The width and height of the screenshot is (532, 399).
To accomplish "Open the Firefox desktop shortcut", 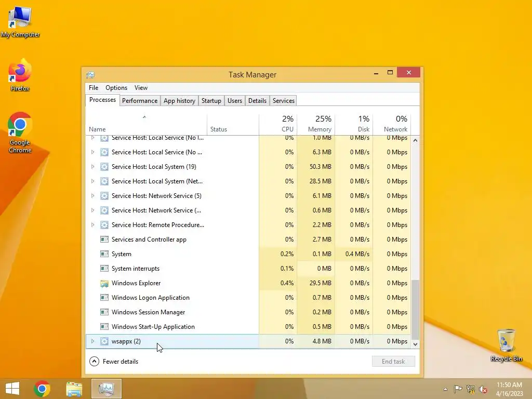I will click(x=20, y=75).
